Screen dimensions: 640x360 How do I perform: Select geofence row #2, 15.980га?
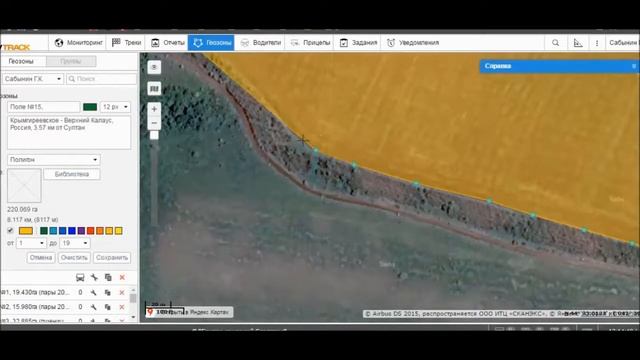64,307
